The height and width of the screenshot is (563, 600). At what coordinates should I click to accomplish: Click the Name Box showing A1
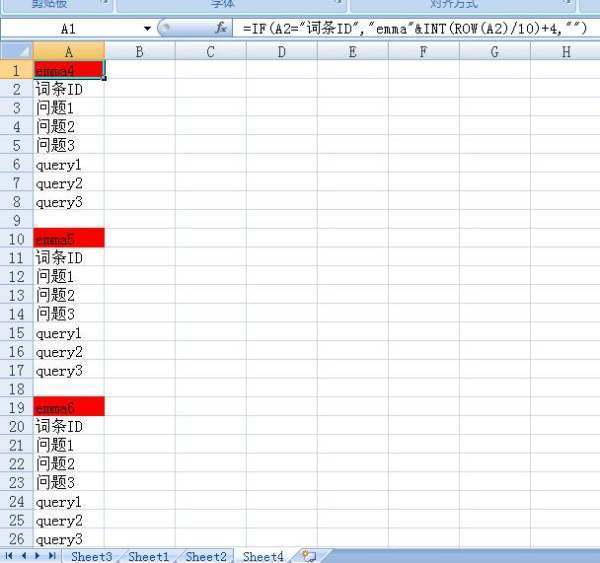click(x=68, y=29)
